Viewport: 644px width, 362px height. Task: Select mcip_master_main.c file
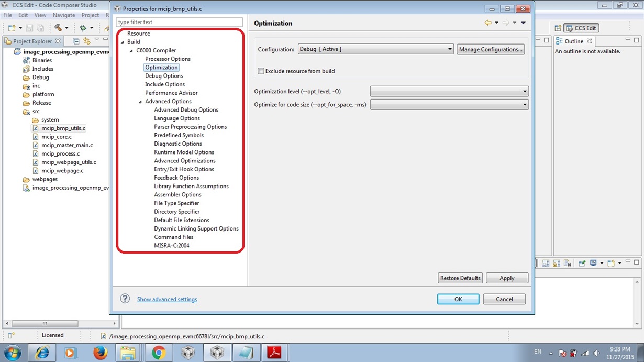click(x=67, y=145)
